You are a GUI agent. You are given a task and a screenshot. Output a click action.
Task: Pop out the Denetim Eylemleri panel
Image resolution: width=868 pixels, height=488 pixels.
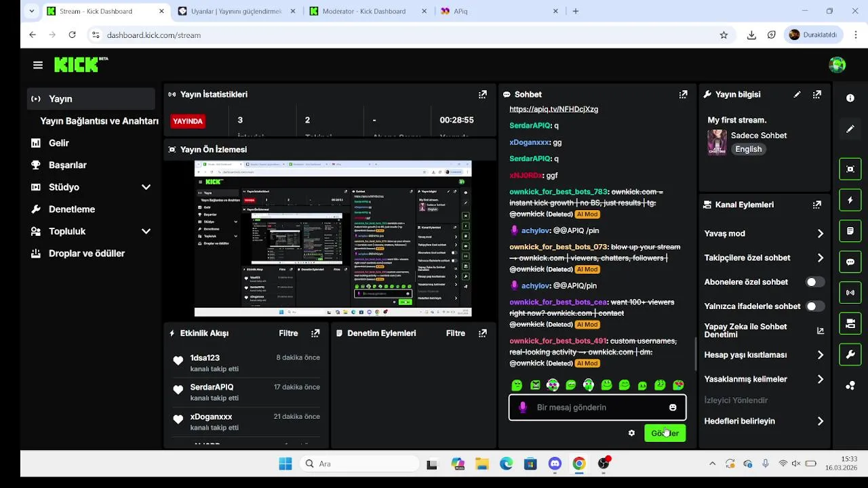coord(482,333)
